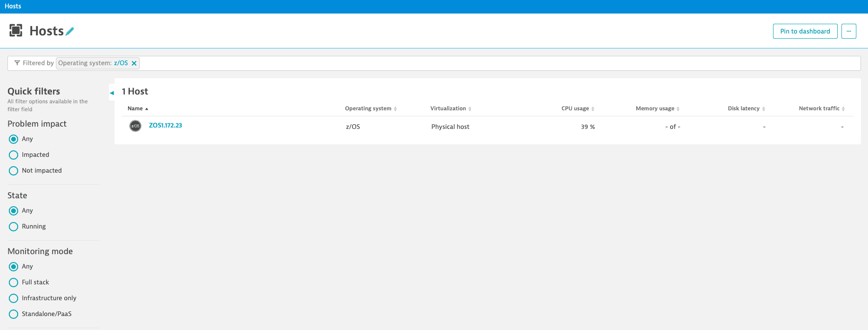Collapse the Quick filters panel arrow
Screen dimensions: 868x330
[x=112, y=93]
